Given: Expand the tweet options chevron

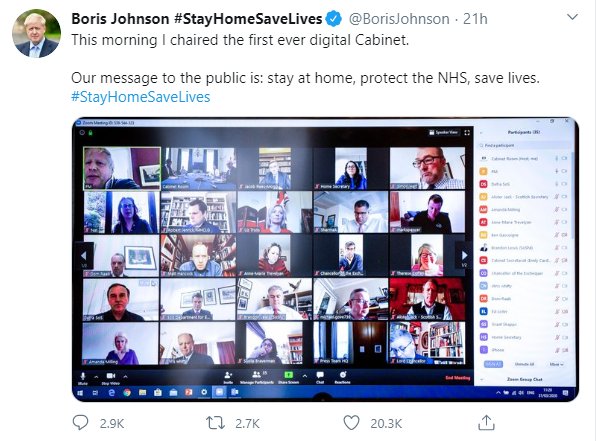Looking at the screenshot, I should click(x=572, y=17).
